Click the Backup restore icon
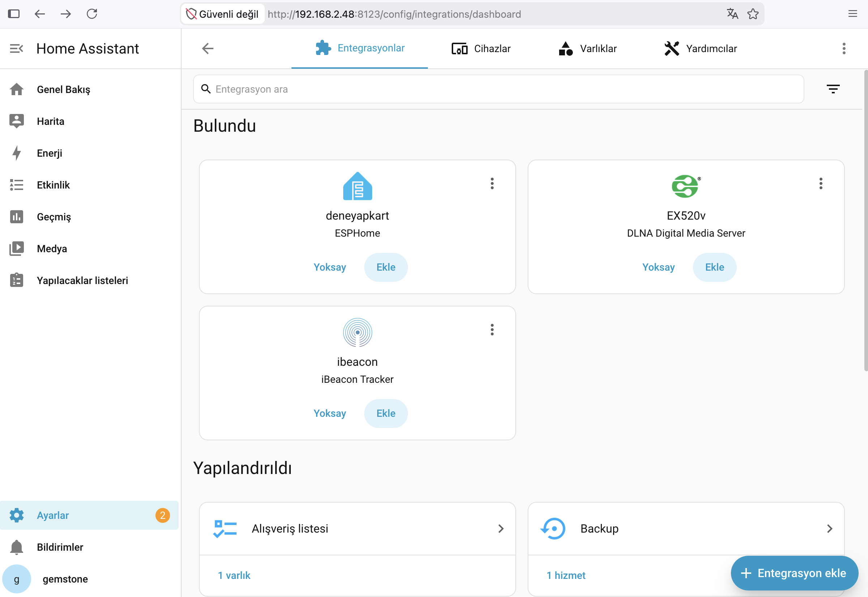Image resolution: width=868 pixels, height=597 pixels. click(x=553, y=529)
